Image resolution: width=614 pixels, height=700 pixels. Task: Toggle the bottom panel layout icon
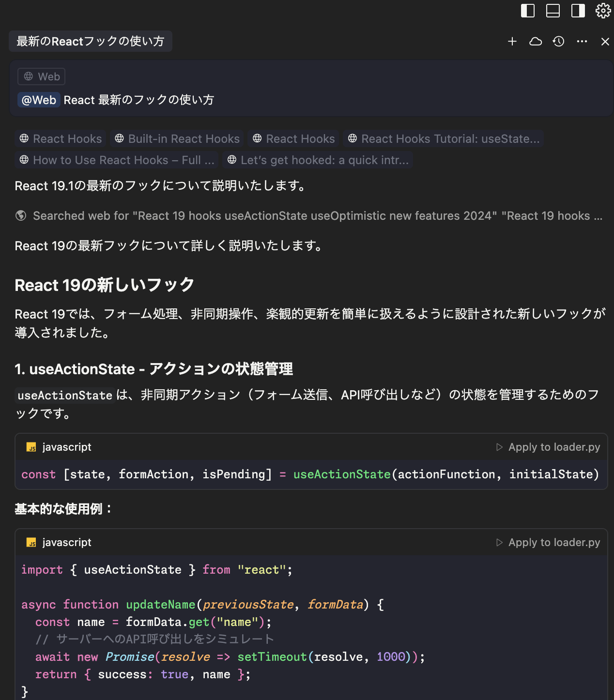(x=553, y=11)
